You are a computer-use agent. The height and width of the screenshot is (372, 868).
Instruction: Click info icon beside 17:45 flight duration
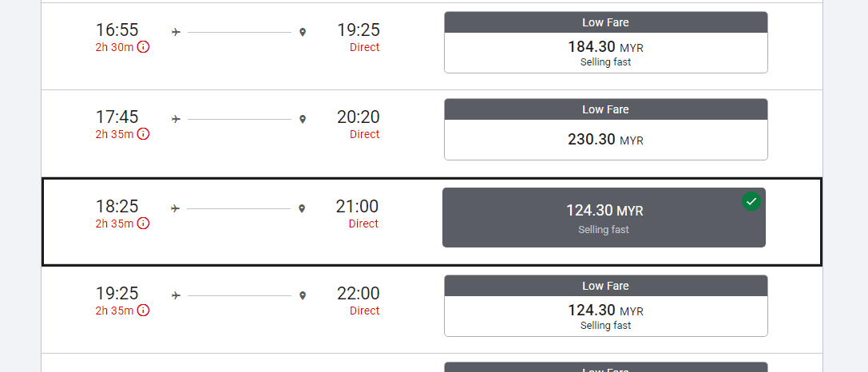tap(143, 134)
